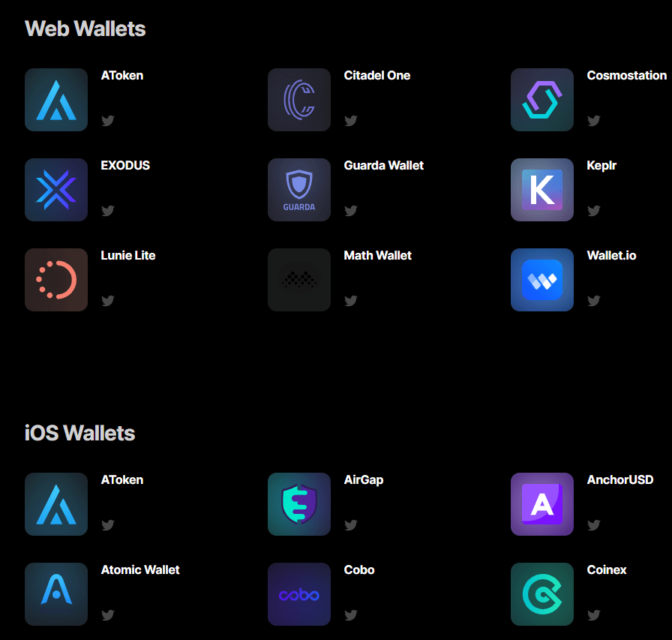Open the Cobo wallet logo
Screen dimensions: 672x640
coord(299,594)
